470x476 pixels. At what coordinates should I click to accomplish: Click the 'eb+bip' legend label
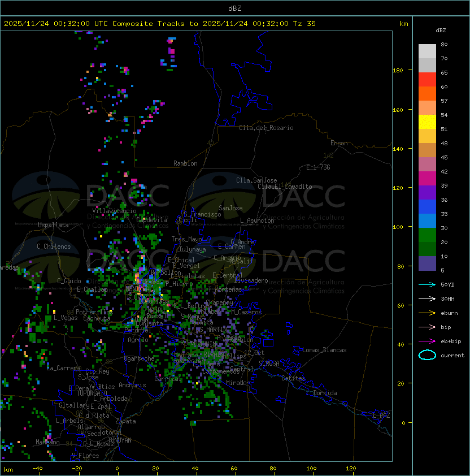coord(451,341)
